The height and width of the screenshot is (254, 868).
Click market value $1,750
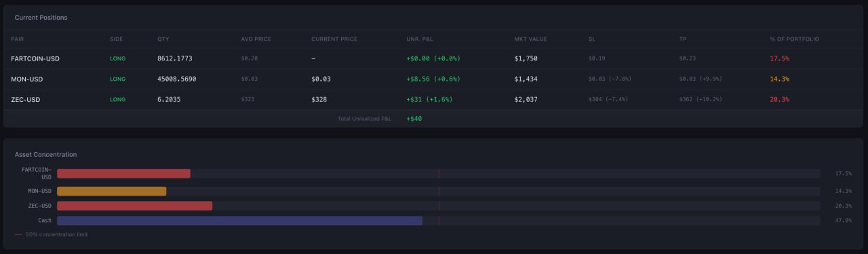526,59
